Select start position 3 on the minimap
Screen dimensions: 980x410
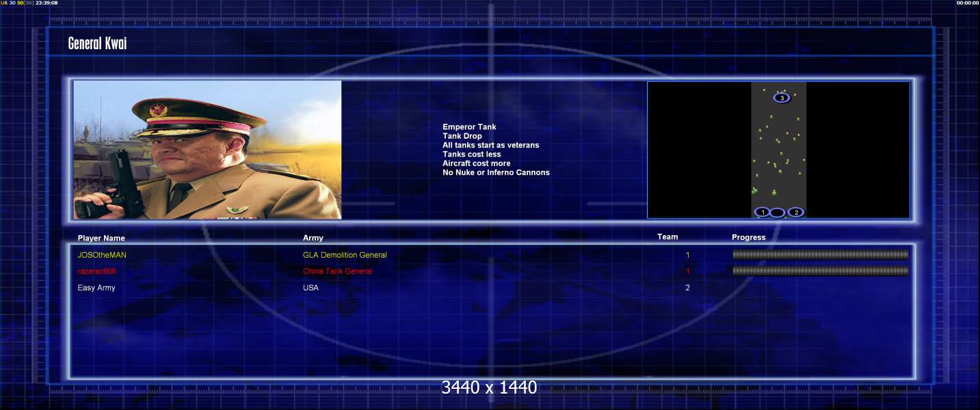pos(782,98)
